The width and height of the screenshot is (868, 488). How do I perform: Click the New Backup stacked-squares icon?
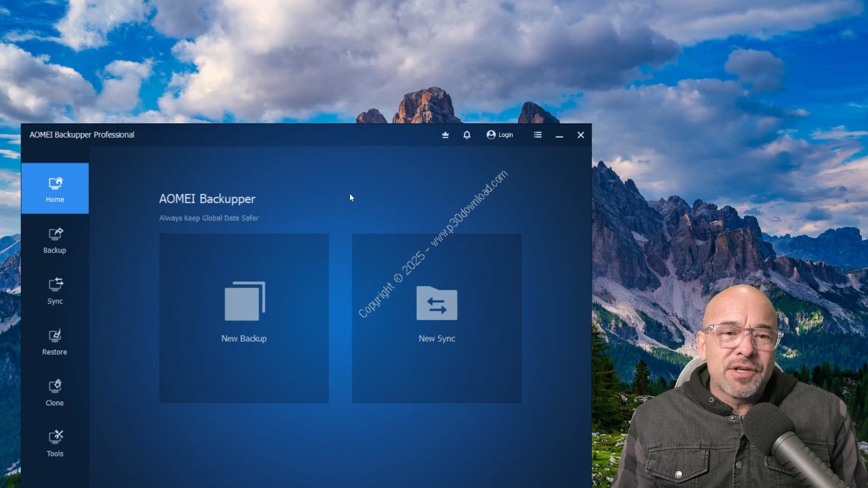(245, 301)
